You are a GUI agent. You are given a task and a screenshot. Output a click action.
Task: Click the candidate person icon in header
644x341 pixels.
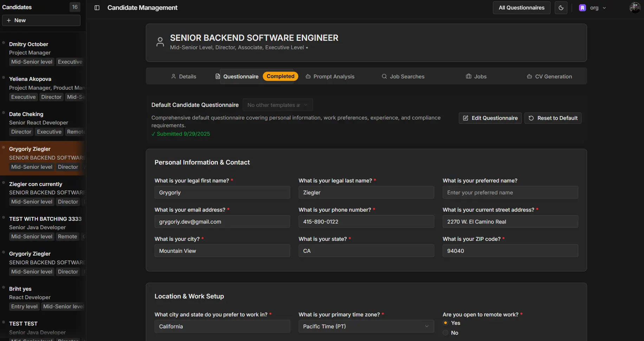click(160, 42)
